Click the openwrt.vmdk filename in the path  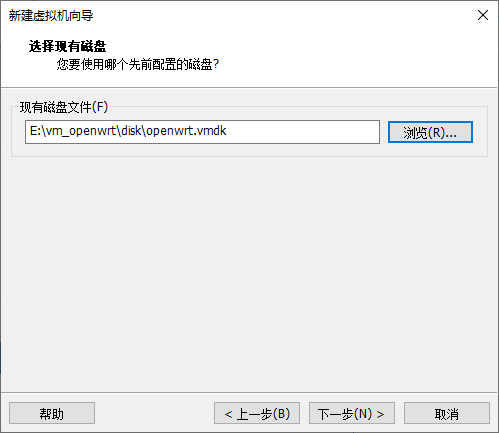click(x=186, y=131)
